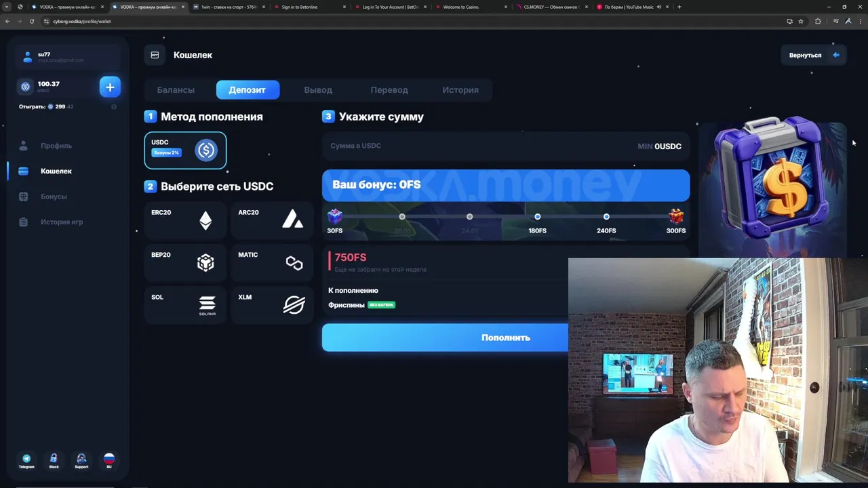Pick XLM Stellar network
This screenshot has height=488, width=868.
[272, 305]
